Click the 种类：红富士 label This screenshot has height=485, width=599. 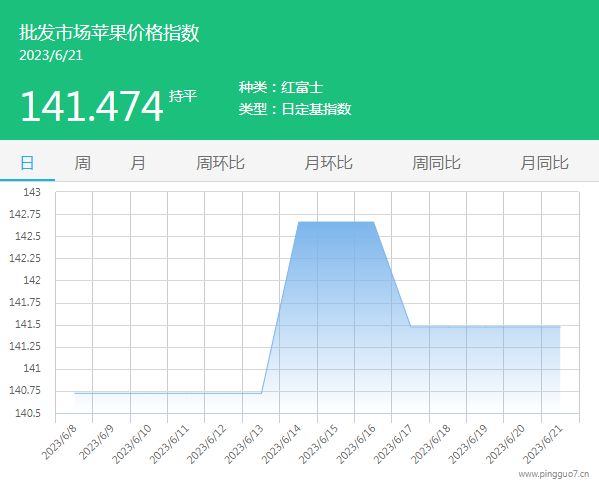click(x=281, y=87)
